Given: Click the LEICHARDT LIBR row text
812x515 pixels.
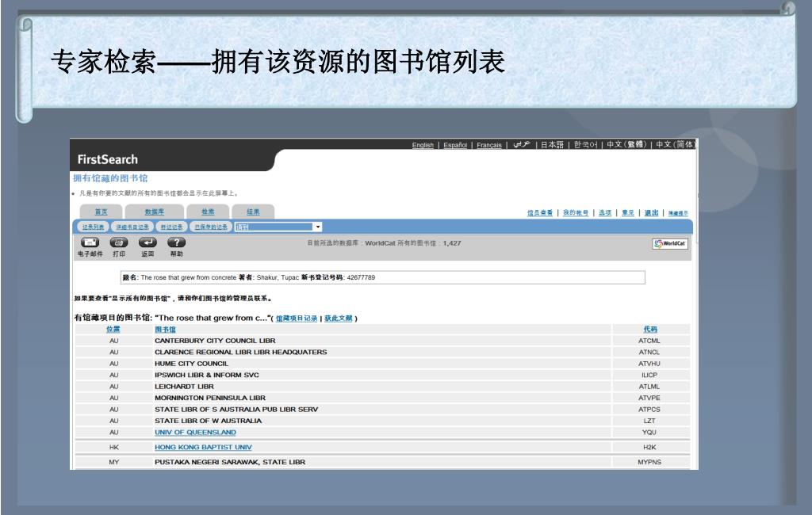Looking at the screenshot, I should click(184, 386).
